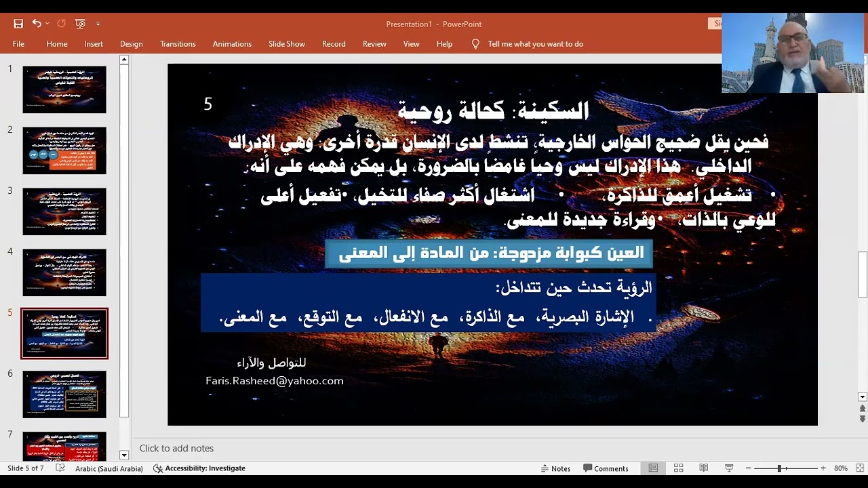Click the slide title 'السكينة: كحالة روحية'
868x488 pixels.
point(493,110)
